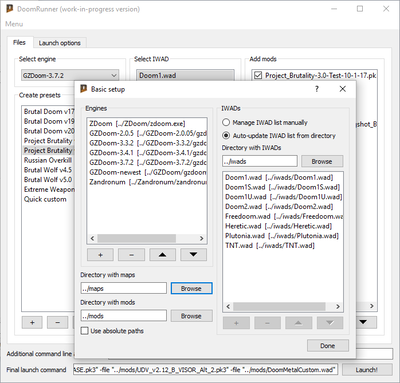Screen dimensions: 400x383
Task: Select Brutal Wolf v5.0 preset
Action: coord(48,180)
